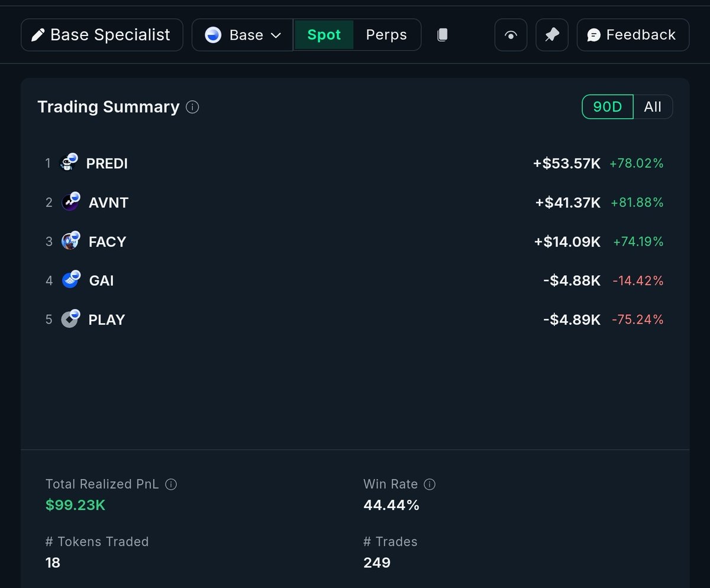Switch to the Spot tab

[x=324, y=35]
